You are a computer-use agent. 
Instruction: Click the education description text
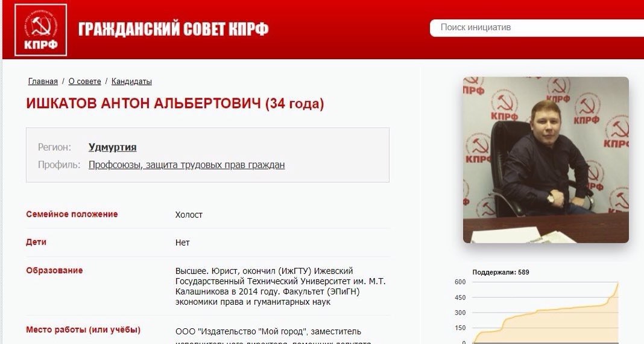click(x=280, y=287)
